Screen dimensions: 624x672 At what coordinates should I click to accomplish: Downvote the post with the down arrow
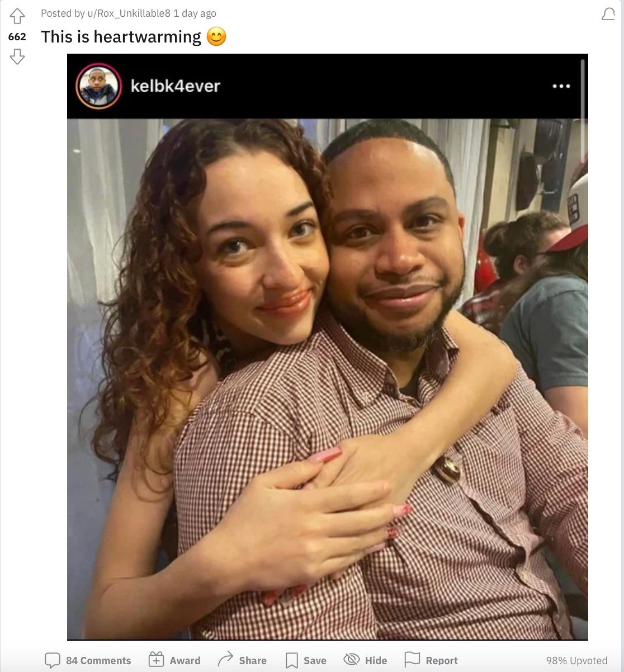(x=17, y=56)
